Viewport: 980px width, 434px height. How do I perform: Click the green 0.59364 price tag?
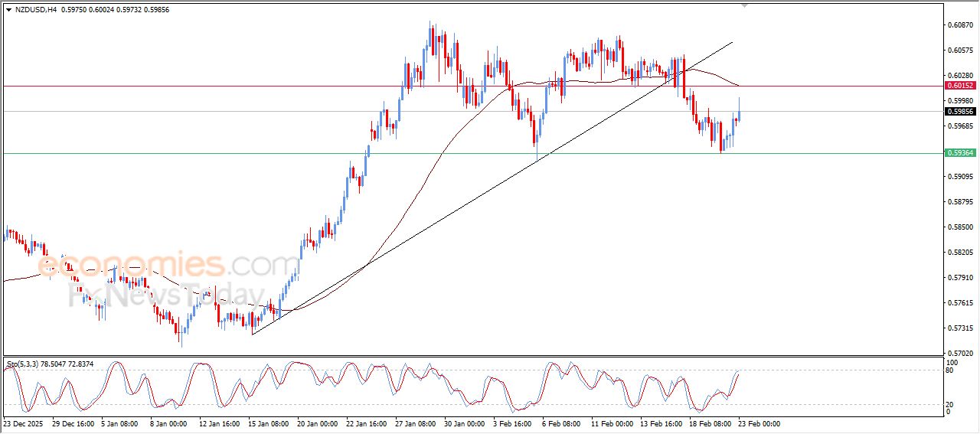pos(960,153)
